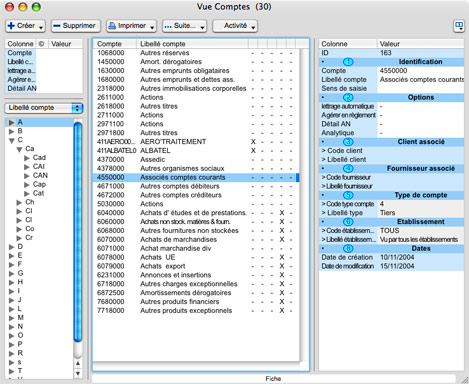Click the X mark in the AERO'TRAITEMENT row
The image size is (469, 384).
coord(253,142)
